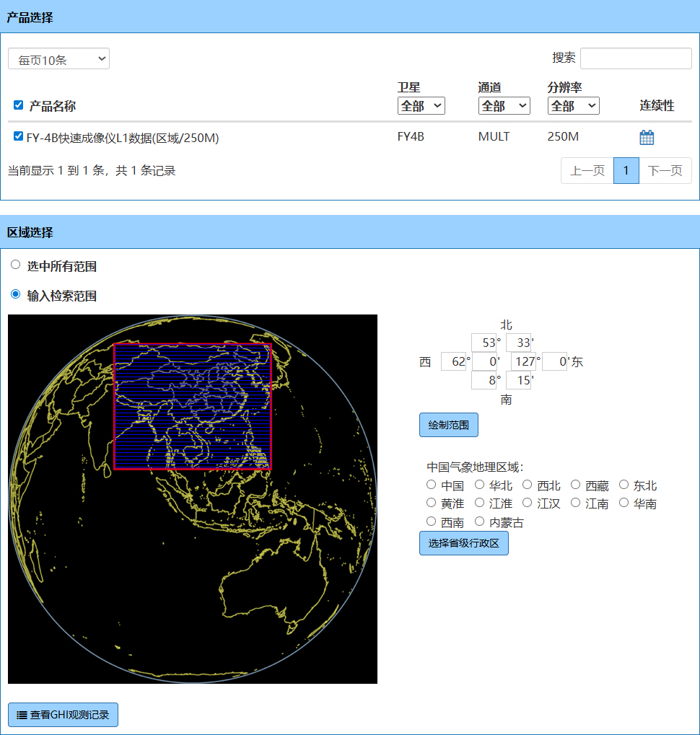Uncheck the FY-4B快速成像仪L1数据 product checkbox
This screenshot has width=700, height=735.
19,136
